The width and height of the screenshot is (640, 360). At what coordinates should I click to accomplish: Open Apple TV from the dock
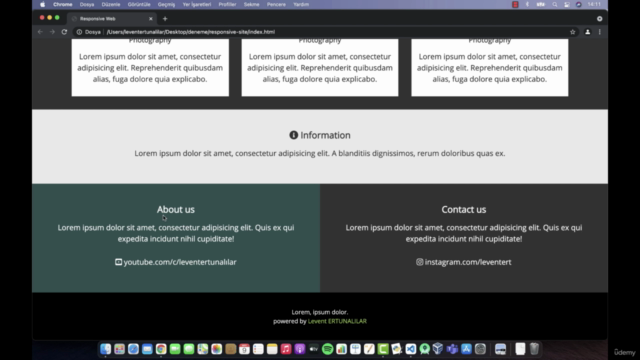(313, 349)
